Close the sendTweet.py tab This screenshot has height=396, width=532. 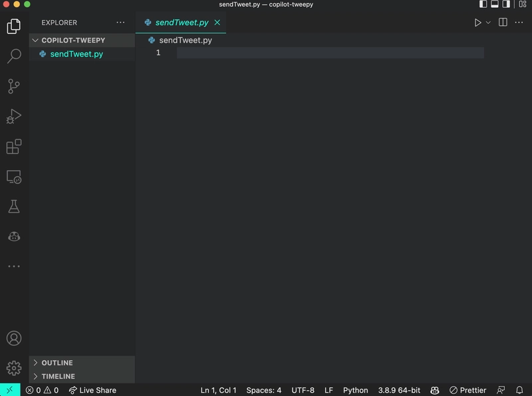[217, 23]
